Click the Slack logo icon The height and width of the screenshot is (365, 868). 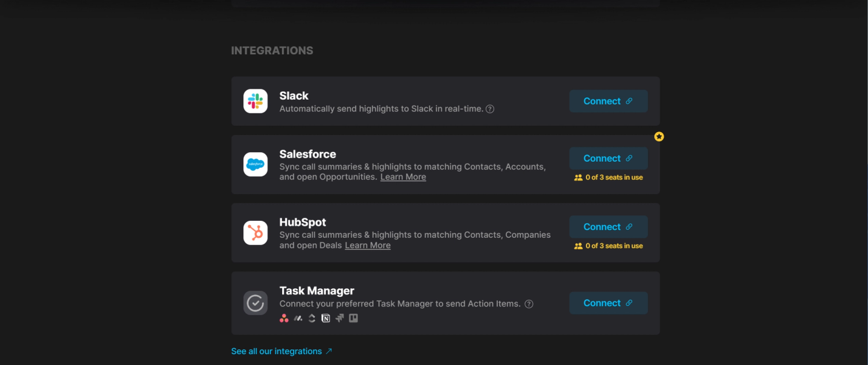coord(256,101)
